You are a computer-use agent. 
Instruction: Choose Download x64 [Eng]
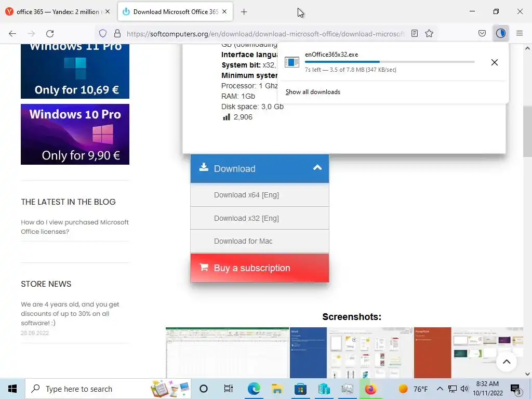[x=260, y=195]
